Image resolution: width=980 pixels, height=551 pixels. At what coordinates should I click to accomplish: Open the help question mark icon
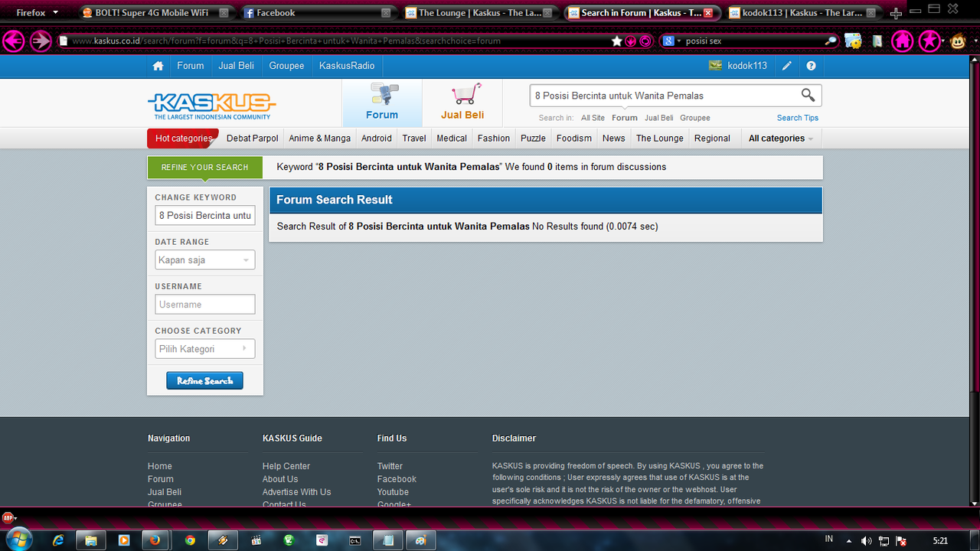[811, 66]
